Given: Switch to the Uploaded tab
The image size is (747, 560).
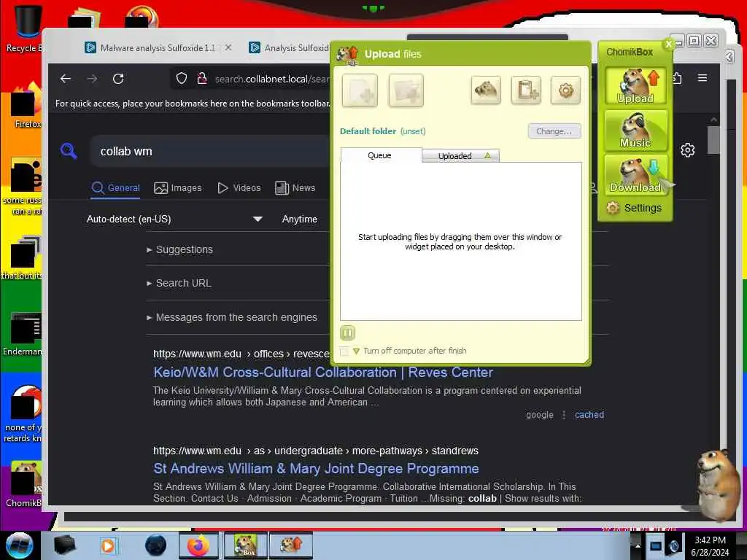Looking at the screenshot, I should [460, 156].
